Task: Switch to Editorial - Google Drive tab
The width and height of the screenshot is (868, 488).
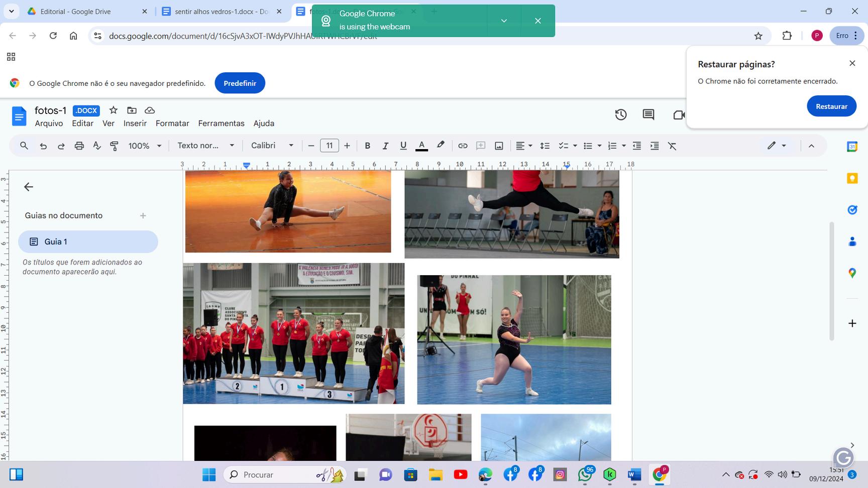Action: click(x=88, y=11)
